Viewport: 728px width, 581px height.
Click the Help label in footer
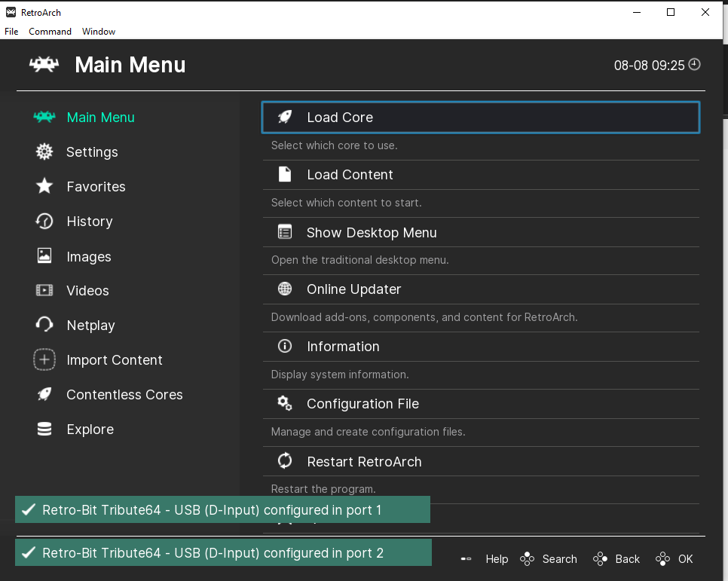497,558
